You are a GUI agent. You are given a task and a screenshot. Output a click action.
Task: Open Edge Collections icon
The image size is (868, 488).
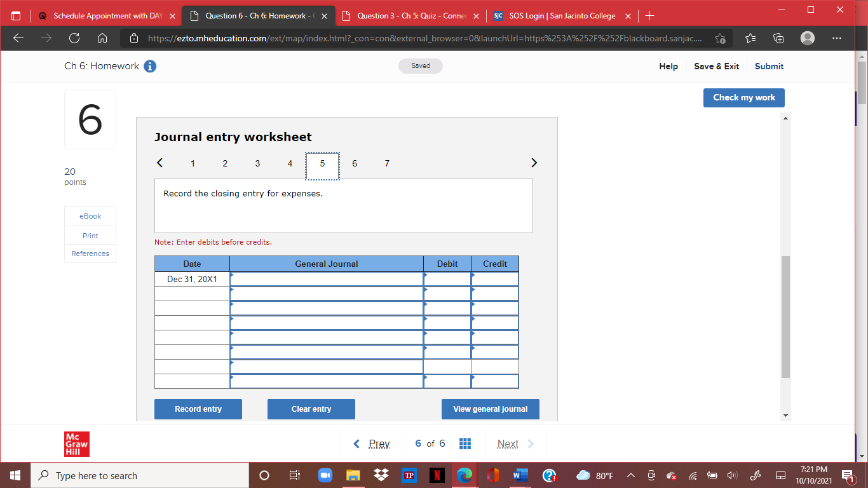pos(778,38)
